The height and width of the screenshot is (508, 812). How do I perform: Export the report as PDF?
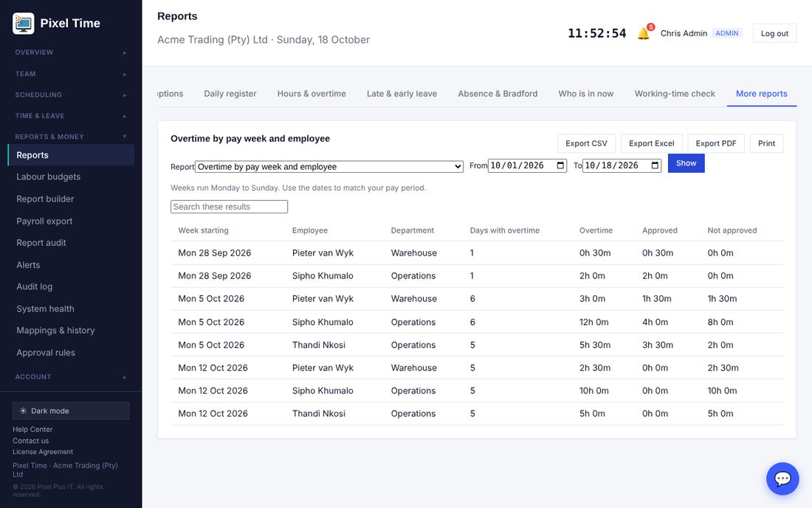[x=716, y=143]
